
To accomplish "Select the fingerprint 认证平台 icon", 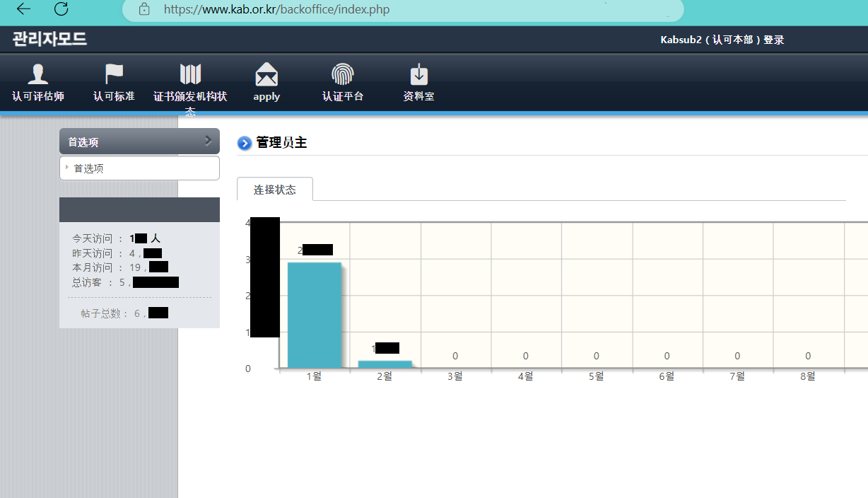I will 343,74.
